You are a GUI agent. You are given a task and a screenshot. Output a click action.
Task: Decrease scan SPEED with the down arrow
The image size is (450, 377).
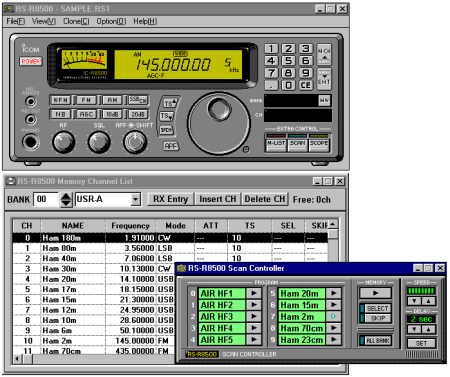414,301
